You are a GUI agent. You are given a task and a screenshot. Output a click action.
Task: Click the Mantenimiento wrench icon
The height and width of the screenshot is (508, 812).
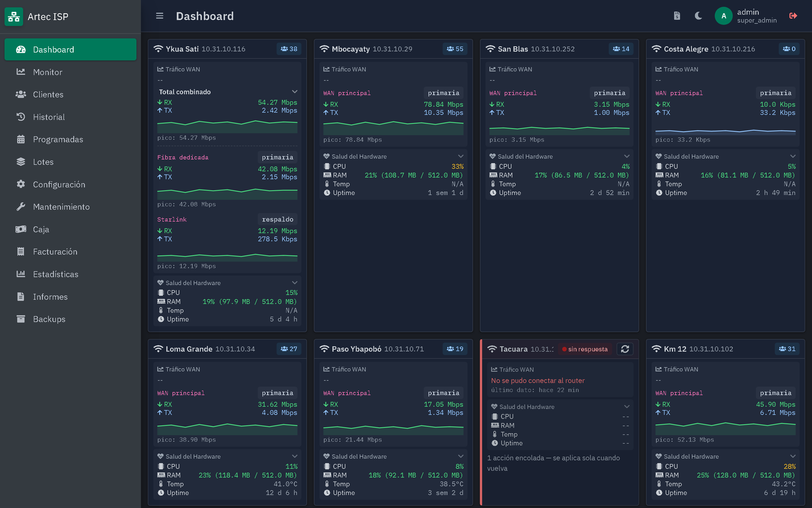point(21,207)
